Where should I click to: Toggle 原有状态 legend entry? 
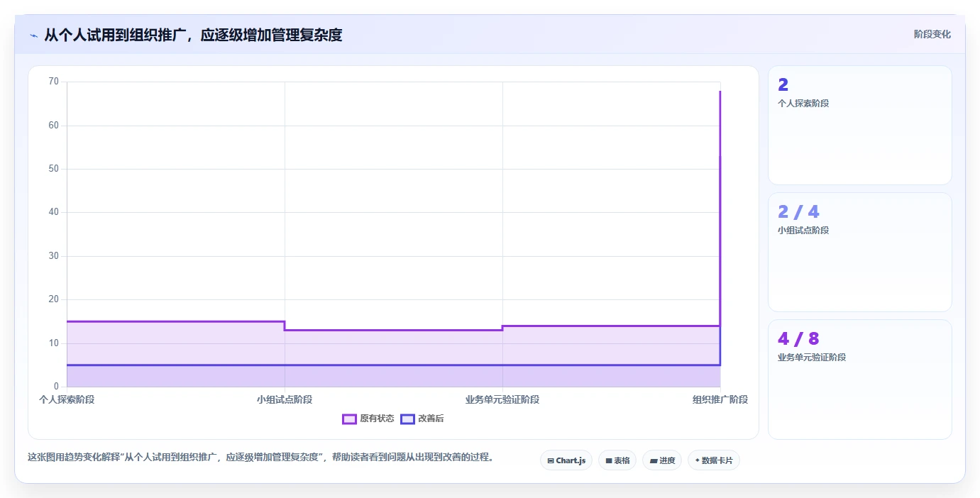[368, 419]
